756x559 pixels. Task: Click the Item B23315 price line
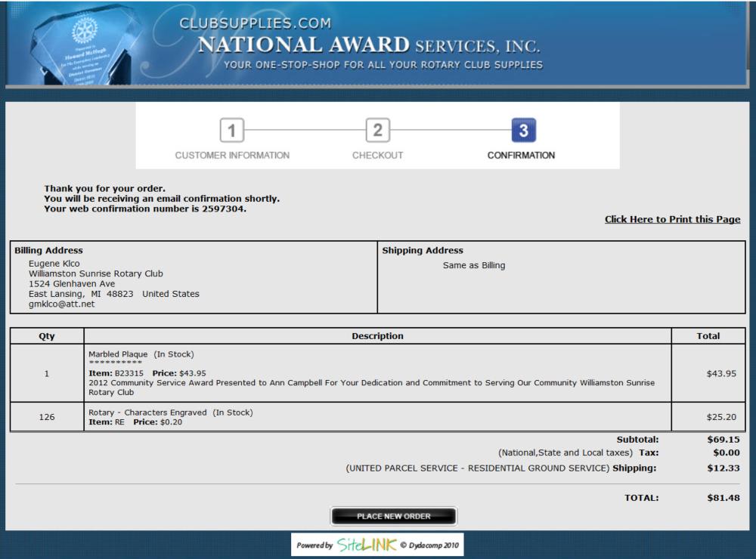coord(147,373)
